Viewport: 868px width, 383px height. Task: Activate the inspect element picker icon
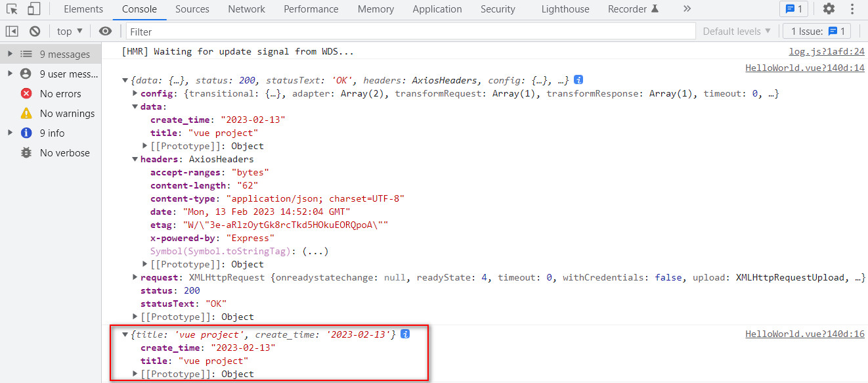click(12, 9)
